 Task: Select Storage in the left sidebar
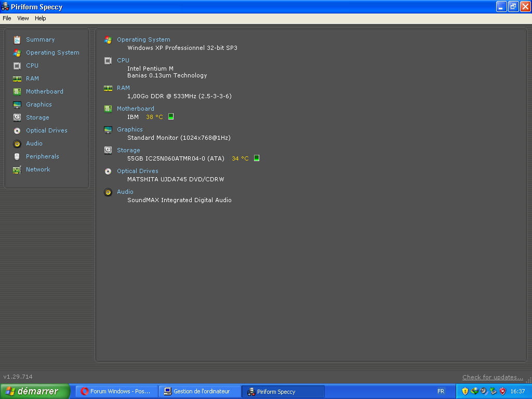[37, 117]
